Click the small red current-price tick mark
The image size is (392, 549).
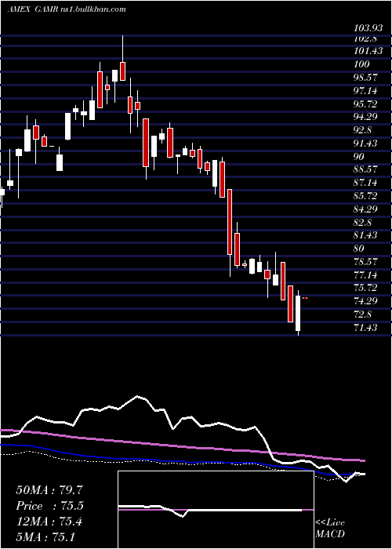pyautogui.click(x=305, y=298)
